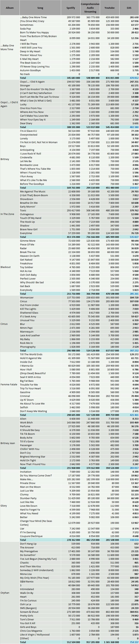Image resolution: width=139 pixels, height=644 pixels.
Task: Select the '...Baby One More Time' song row
Action: 79,17
